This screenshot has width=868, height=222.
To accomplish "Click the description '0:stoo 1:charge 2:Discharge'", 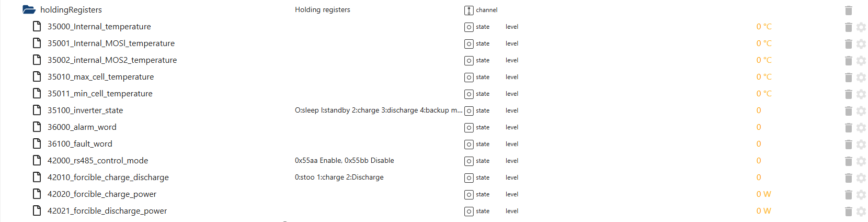I will tap(339, 177).
